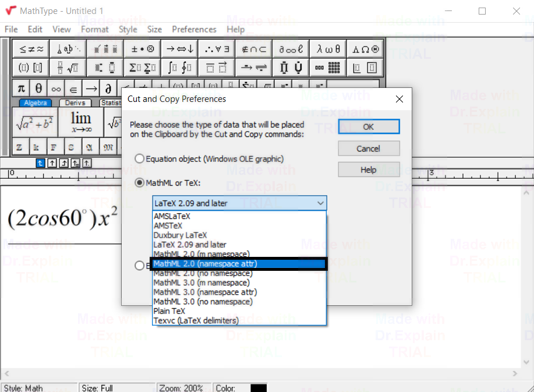
Task: Open the spaces and ellipses palette
Action: pos(68,49)
